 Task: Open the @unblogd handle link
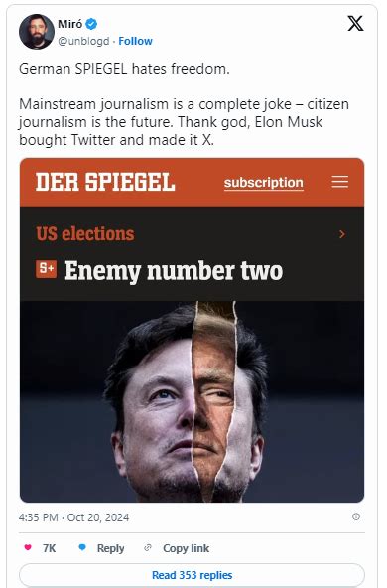click(x=83, y=41)
